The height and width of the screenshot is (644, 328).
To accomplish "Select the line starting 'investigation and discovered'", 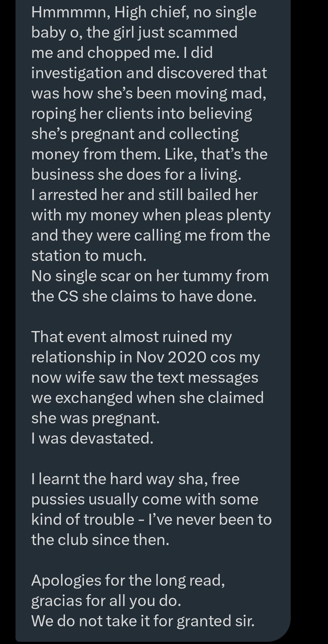I will tap(148, 73).
